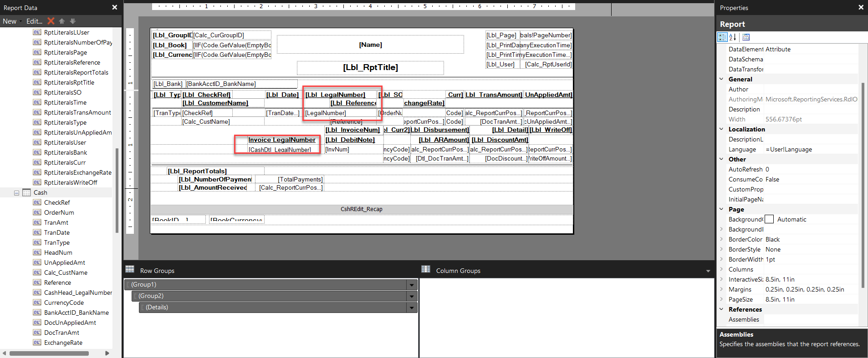Select the [Name] textbox on report
Screen dimensions: 868x358
pyautogui.click(x=370, y=45)
